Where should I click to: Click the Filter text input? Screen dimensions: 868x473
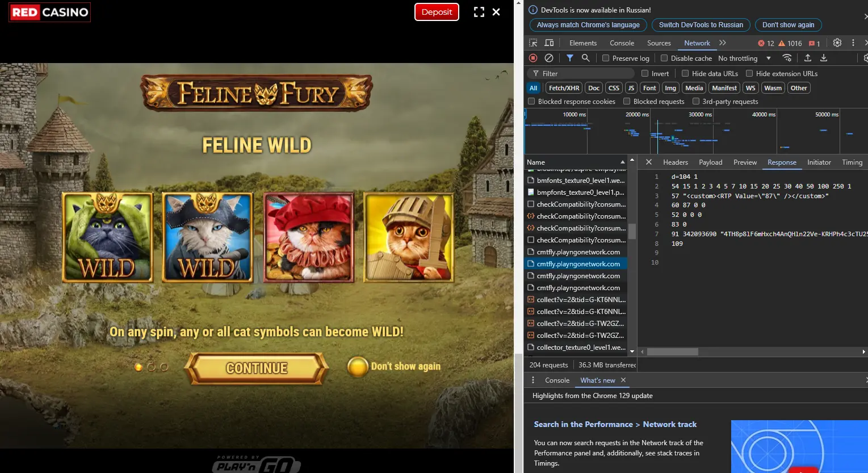(581, 73)
